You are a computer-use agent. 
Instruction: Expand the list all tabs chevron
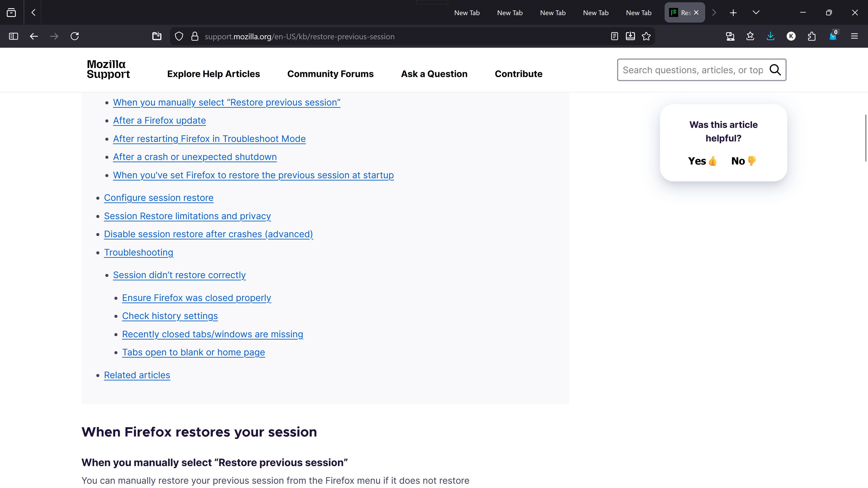(756, 12)
